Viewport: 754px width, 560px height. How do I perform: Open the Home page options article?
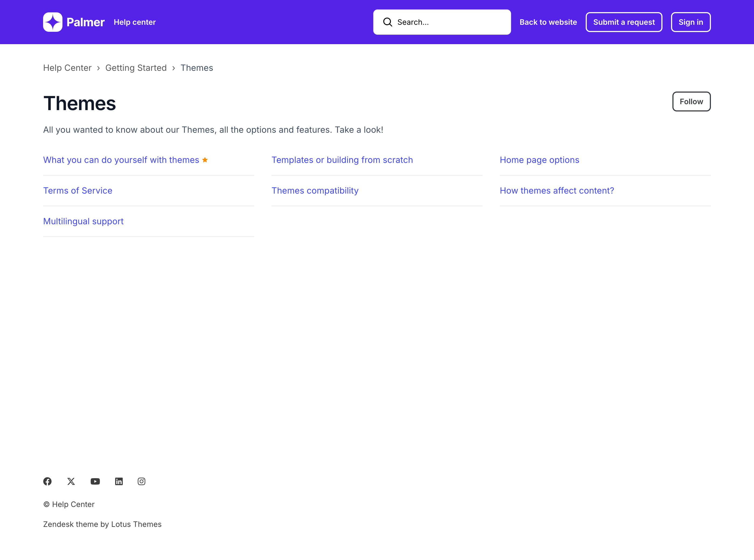pyautogui.click(x=539, y=160)
